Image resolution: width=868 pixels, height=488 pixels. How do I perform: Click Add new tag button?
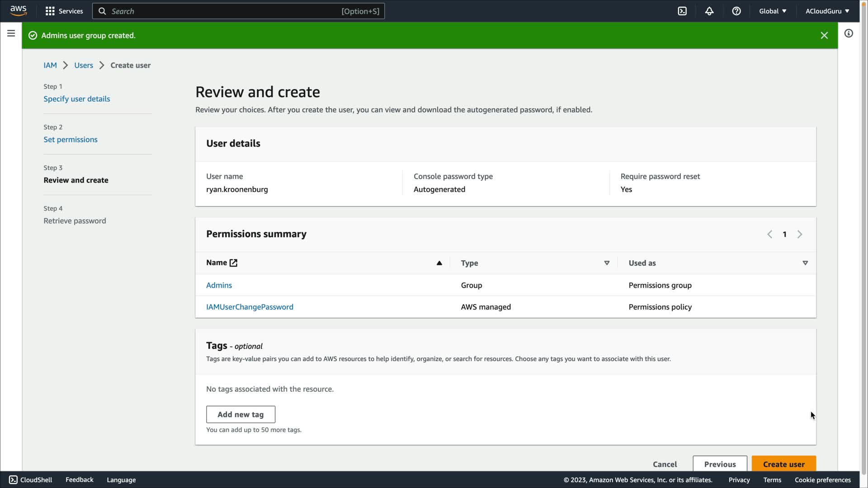point(241,414)
